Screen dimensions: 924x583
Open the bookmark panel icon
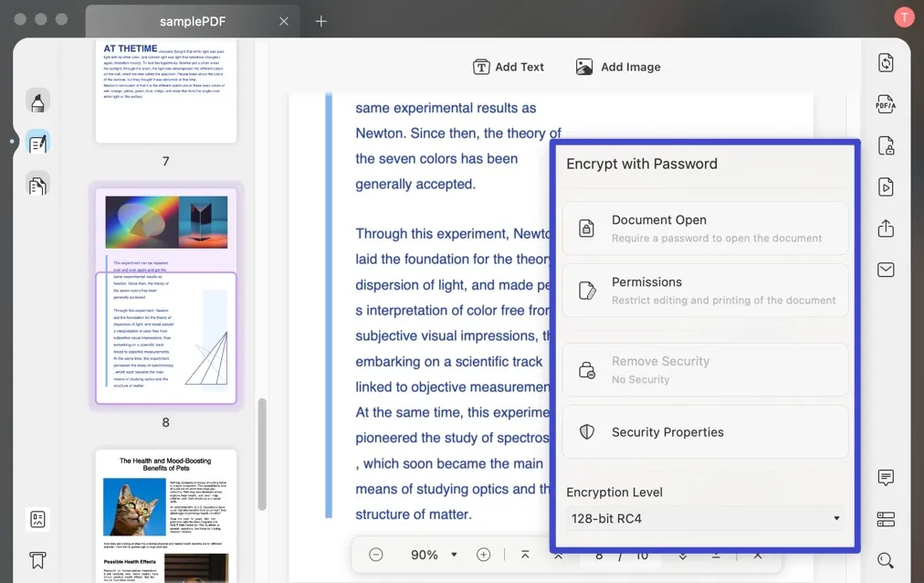[x=37, y=559]
